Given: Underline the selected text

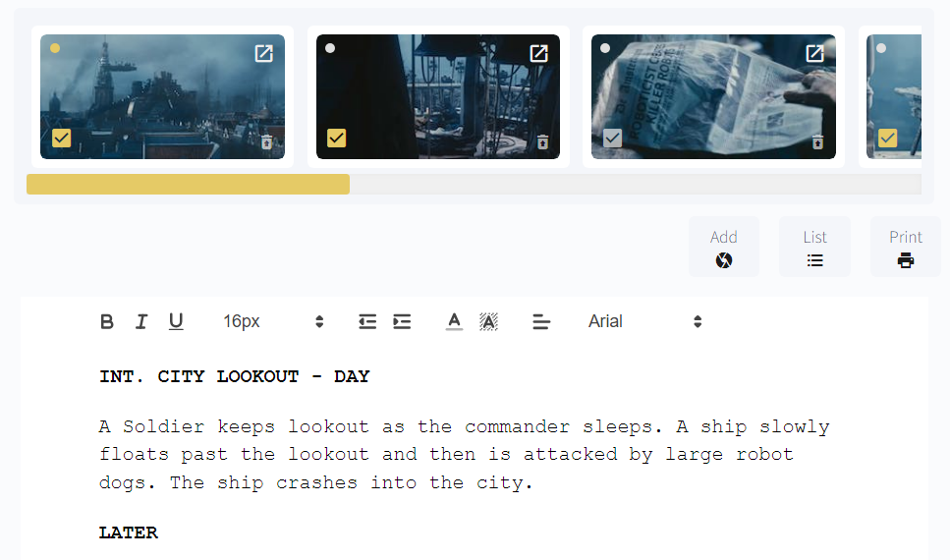Looking at the screenshot, I should 176,322.
